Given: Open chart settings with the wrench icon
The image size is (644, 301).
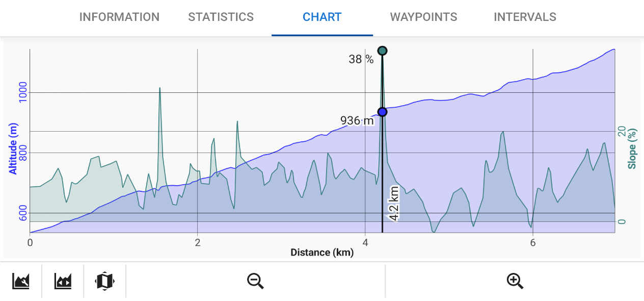Looking at the screenshot, I should tap(21, 281).
